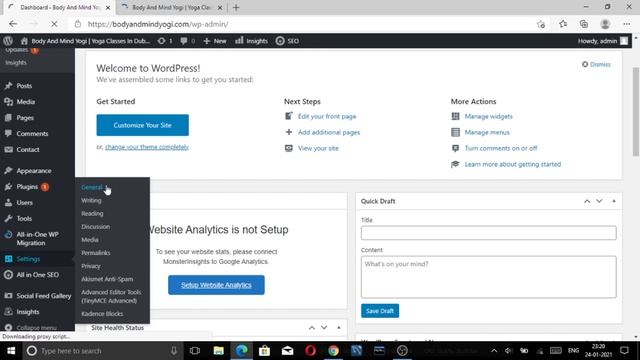This screenshot has width=640, height=360.
Task: Select Kadence Blocks in Settings submenu
Action: click(x=102, y=313)
